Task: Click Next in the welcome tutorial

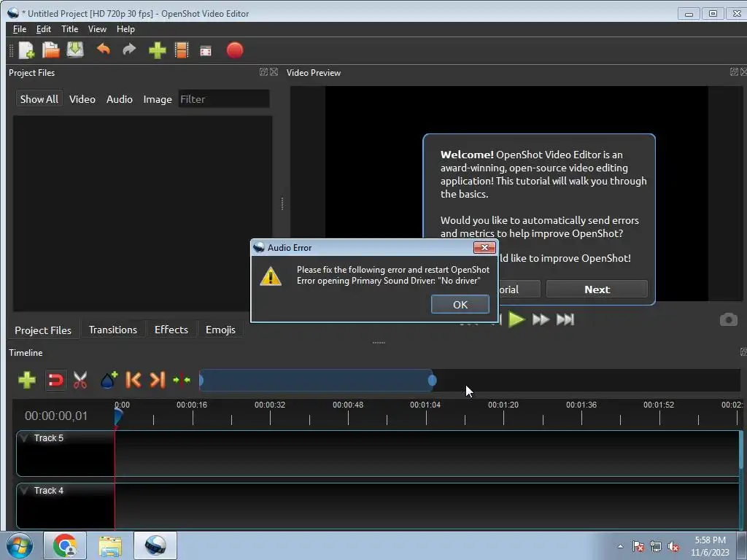Action: [597, 289]
